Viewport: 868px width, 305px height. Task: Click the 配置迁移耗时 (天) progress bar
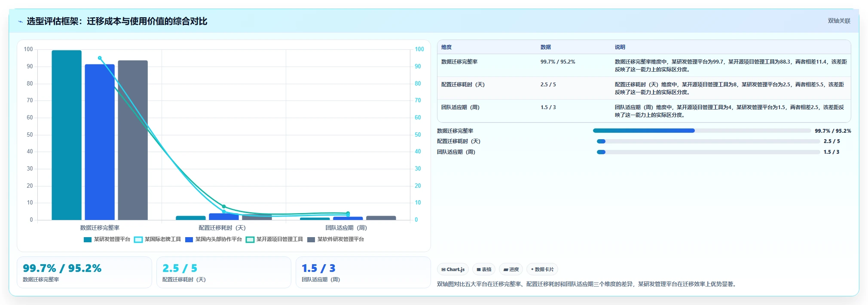(x=708, y=141)
